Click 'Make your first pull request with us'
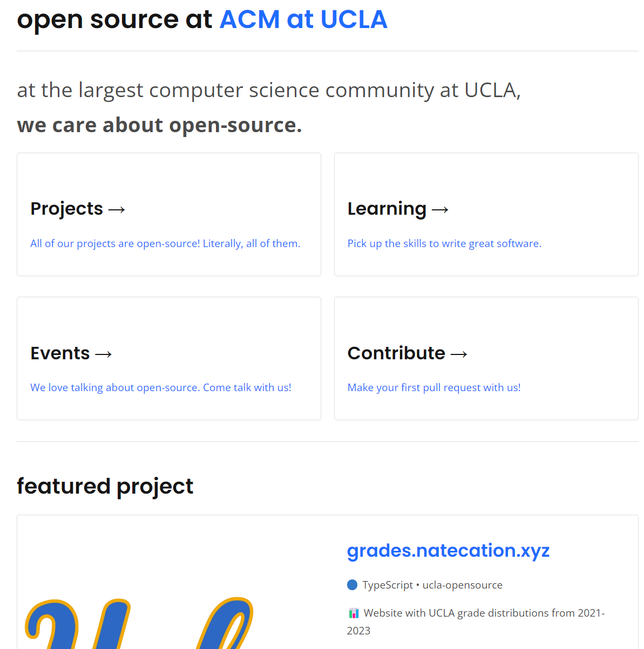The width and height of the screenshot is (644, 649). coord(434,387)
